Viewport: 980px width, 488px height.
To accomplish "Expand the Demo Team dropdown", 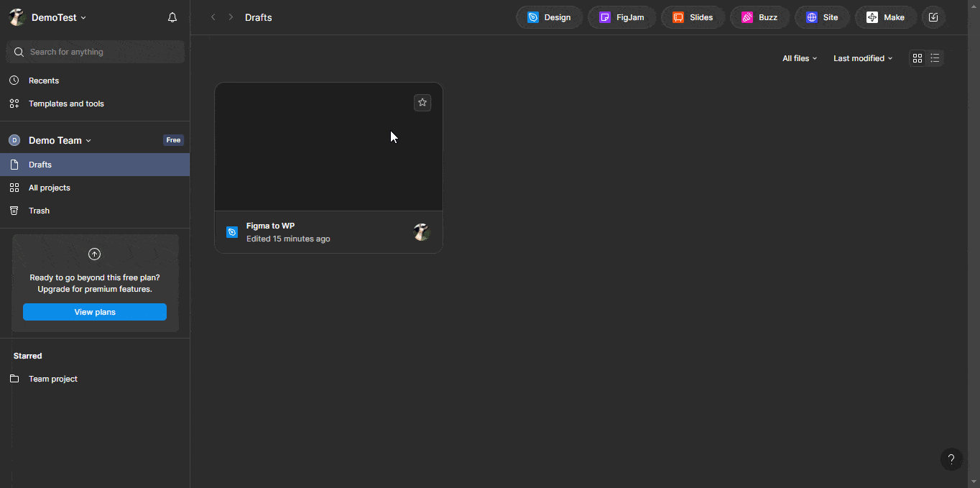I will coord(60,141).
